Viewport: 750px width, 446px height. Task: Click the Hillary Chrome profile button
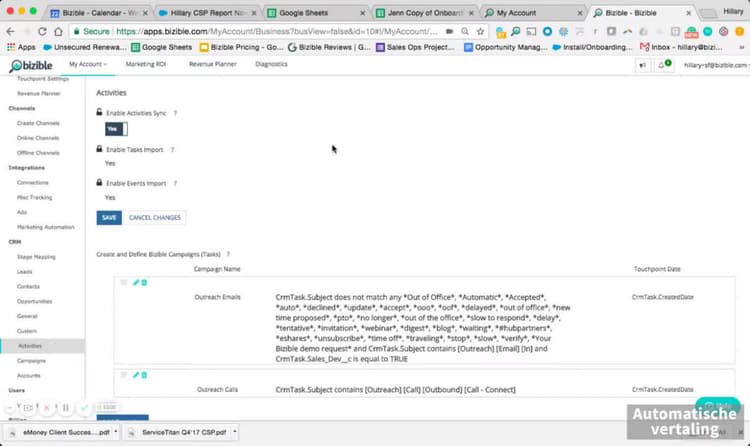pos(733,11)
